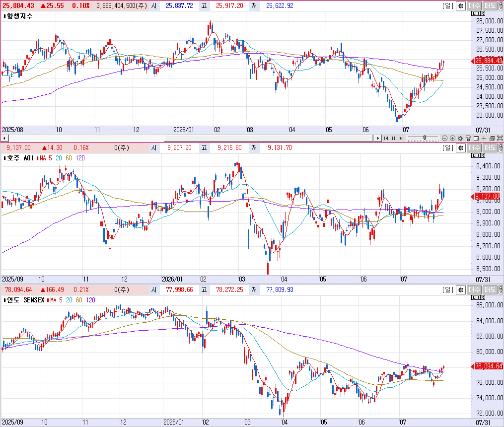Toggle I button on Hang Seng chart

478,13
